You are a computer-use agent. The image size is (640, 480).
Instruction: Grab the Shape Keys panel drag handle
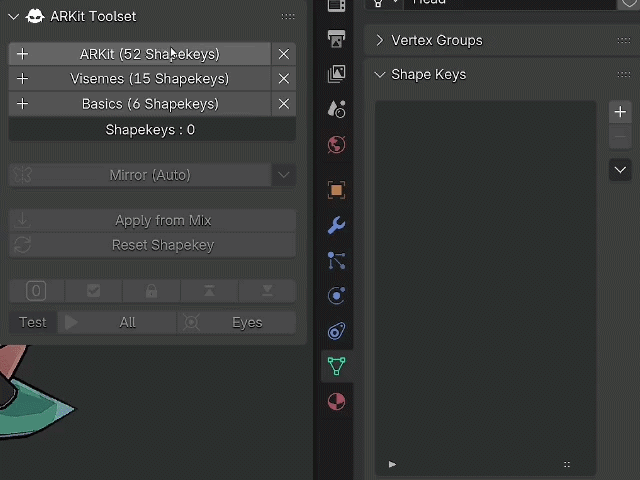point(624,74)
